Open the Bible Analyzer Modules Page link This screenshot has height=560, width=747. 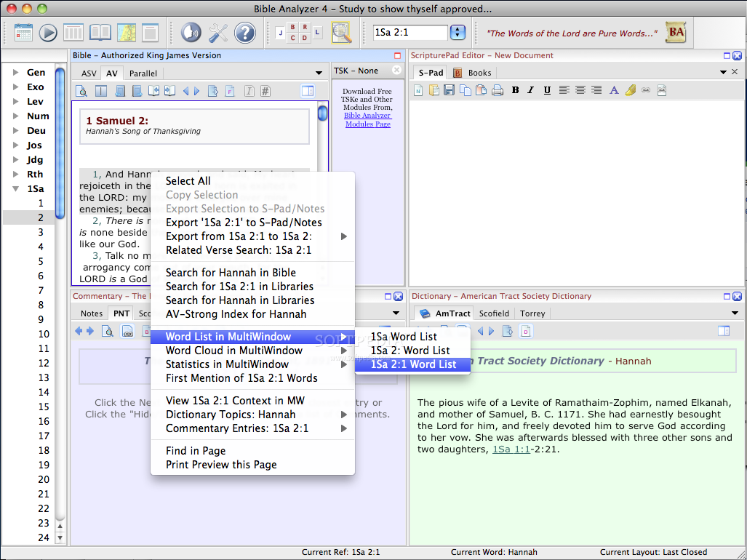[x=368, y=119]
